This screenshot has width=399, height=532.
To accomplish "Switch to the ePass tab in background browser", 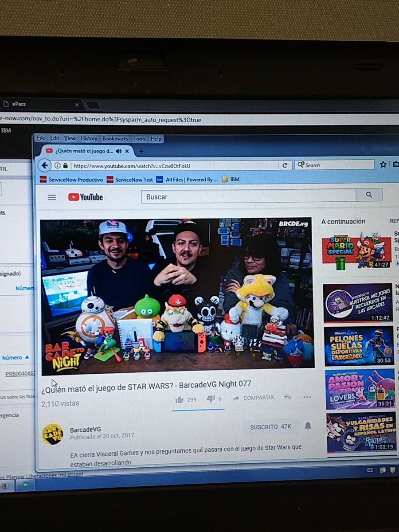I will coord(40,105).
